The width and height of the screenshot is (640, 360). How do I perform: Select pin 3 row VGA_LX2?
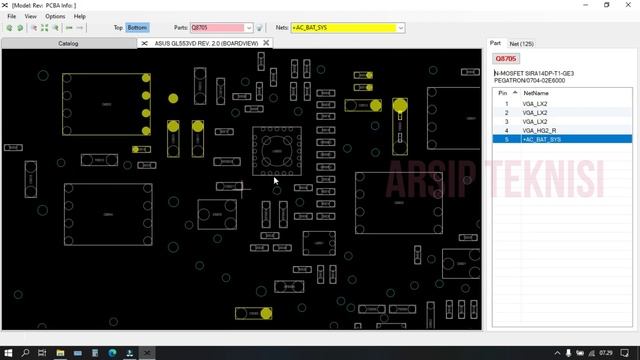point(562,122)
